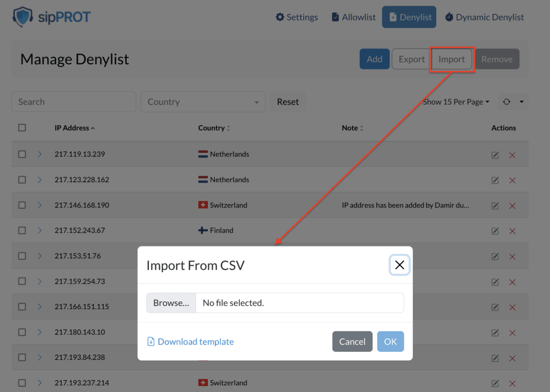Screen dimensions: 550x392
Task: Expand row 217.152.243.67 details
Action: click(40, 230)
